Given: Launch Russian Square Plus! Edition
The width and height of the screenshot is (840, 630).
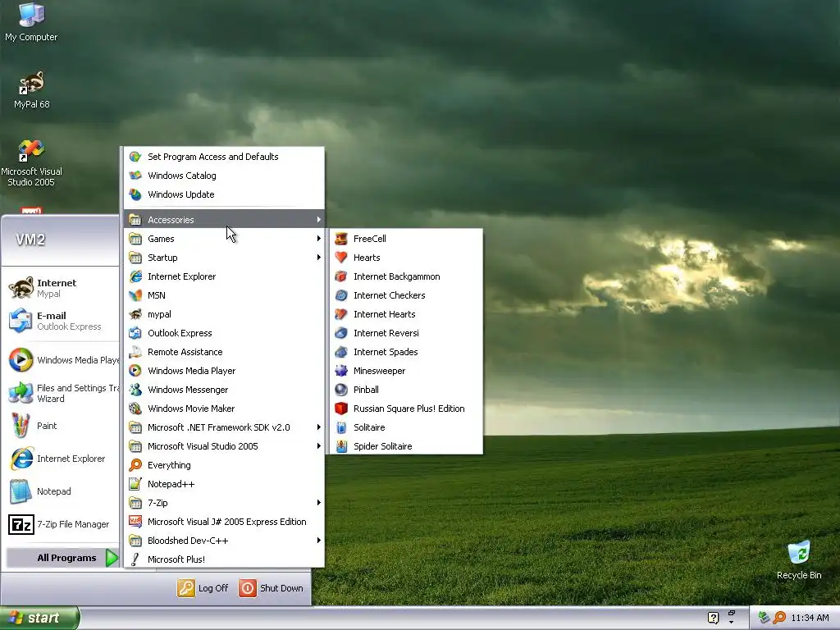Looking at the screenshot, I should click(407, 409).
